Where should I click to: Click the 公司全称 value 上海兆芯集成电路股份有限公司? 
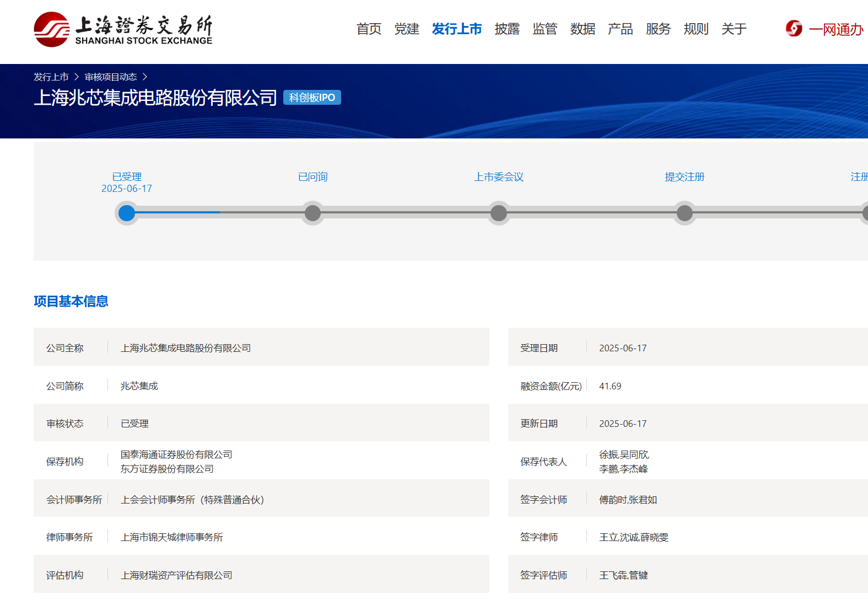click(186, 348)
